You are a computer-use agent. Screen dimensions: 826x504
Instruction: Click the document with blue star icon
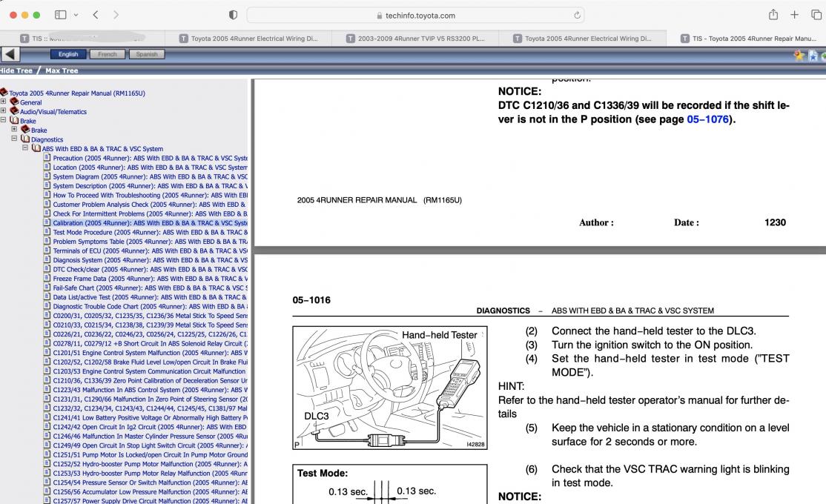[x=813, y=55]
